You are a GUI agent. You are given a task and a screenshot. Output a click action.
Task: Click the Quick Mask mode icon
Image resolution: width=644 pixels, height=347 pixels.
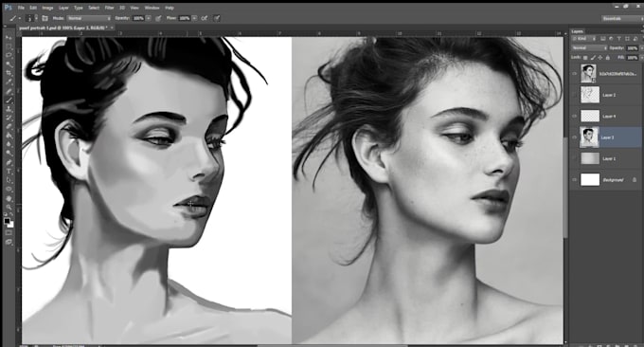pos(9,233)
